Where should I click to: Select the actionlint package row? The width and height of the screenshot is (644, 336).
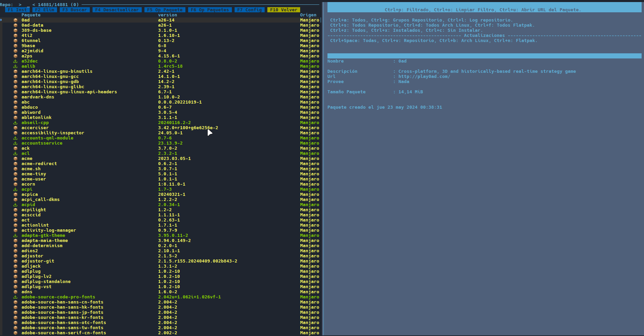click(x=160, y=225)
